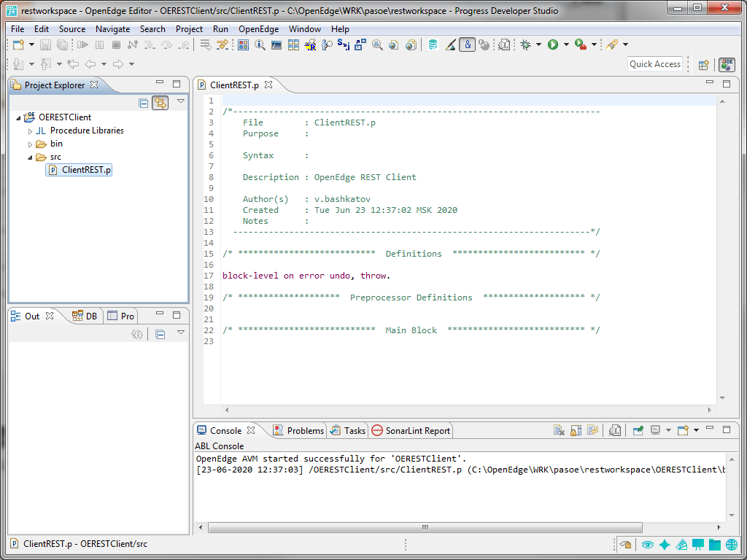Expand the Procedure Libraries node
This screenshot has width=747, height=560.
[31, 131]
